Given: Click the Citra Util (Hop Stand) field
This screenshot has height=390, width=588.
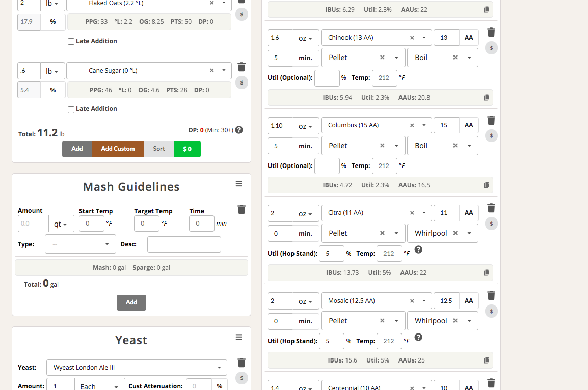Looking at the screenshot, I should point(332,254).
